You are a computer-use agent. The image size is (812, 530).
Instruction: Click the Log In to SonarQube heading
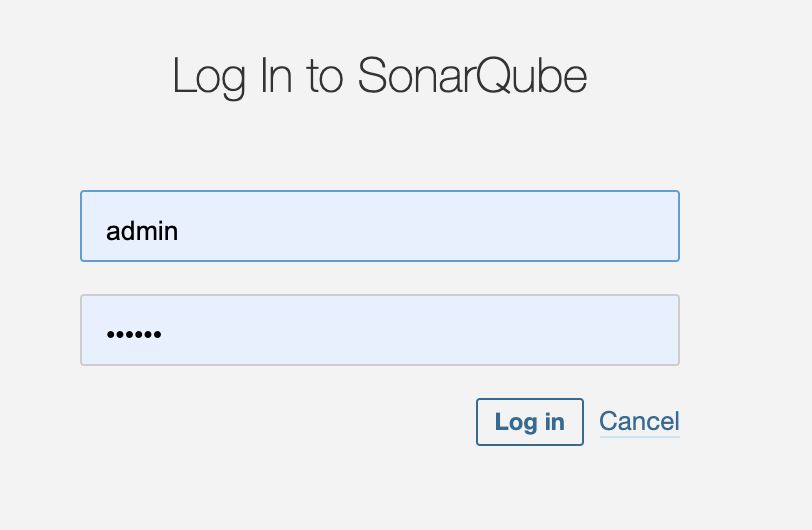tap(379, 77)
